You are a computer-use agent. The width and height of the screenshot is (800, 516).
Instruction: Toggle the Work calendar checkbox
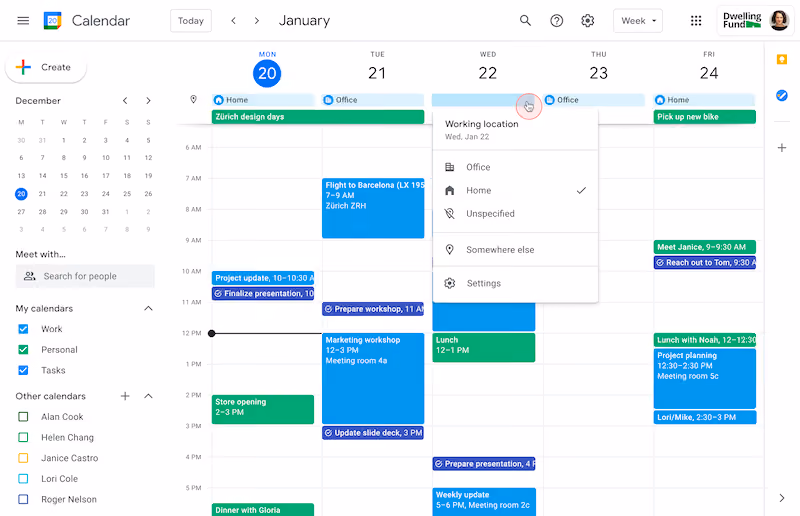[23, 329]
